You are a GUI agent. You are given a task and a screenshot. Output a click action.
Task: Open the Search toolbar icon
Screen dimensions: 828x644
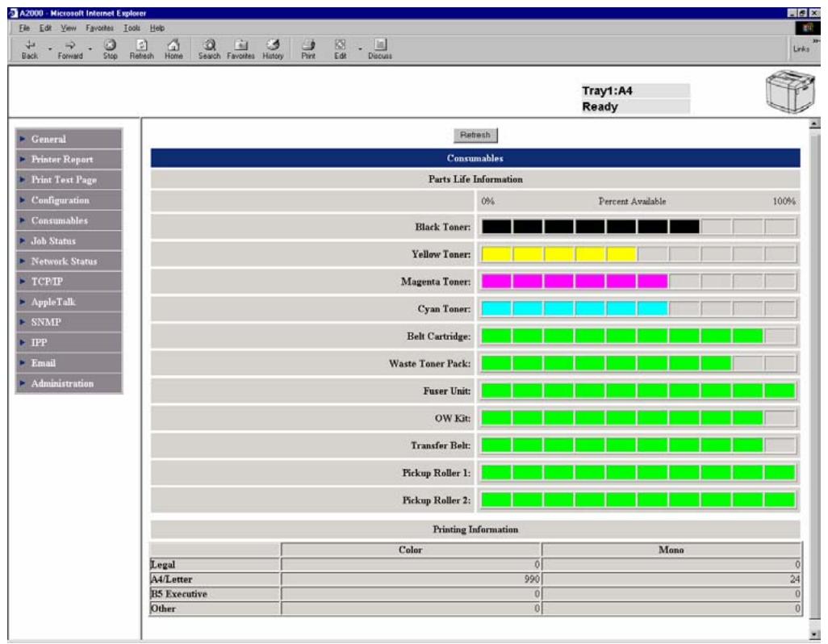click(x=209, y=49)
